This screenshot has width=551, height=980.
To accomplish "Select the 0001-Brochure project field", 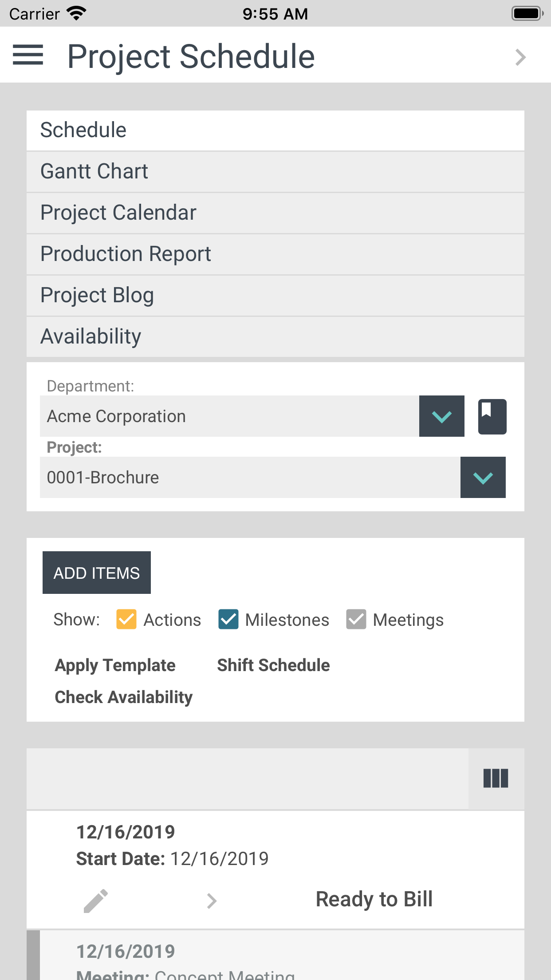I will click(x=250, y=478).
